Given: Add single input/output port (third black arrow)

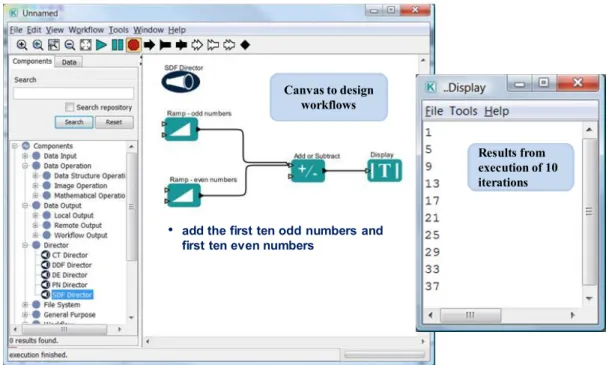Looking at the screenshot, I should (181, 45).
